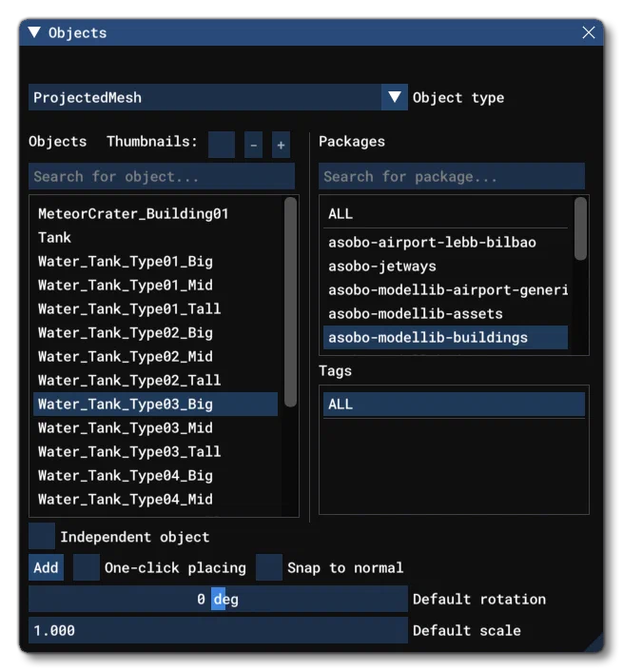The image size is (623, 672).
Task: Choose Water_Tank_Type01_Mid object
Action: 155,285
